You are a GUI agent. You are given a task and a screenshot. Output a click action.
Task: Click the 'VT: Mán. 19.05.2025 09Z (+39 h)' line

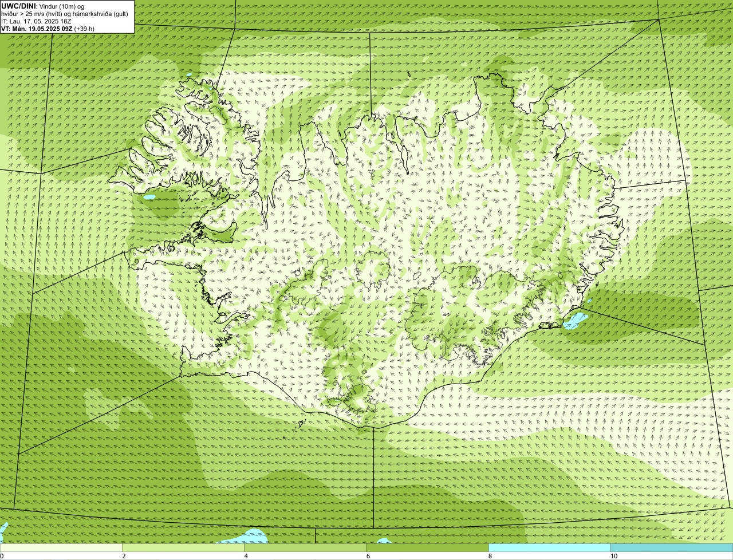pyautogui.click(x=48, y=29)
